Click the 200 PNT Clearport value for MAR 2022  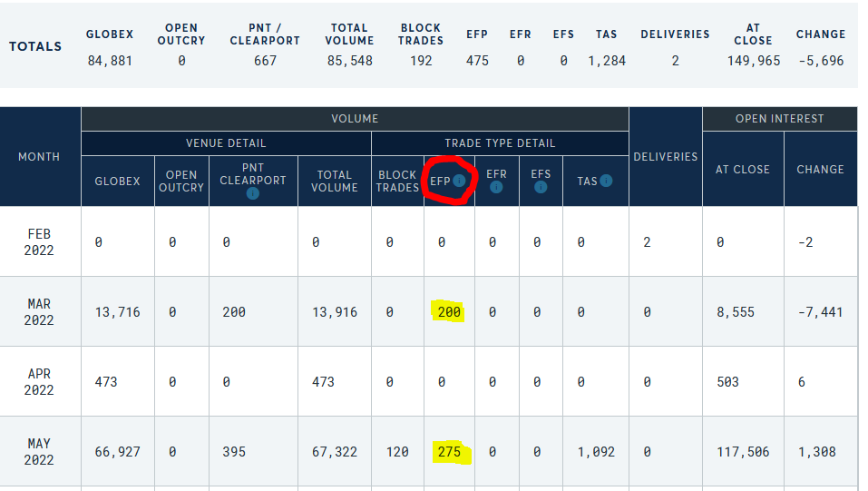click(234, 312)
